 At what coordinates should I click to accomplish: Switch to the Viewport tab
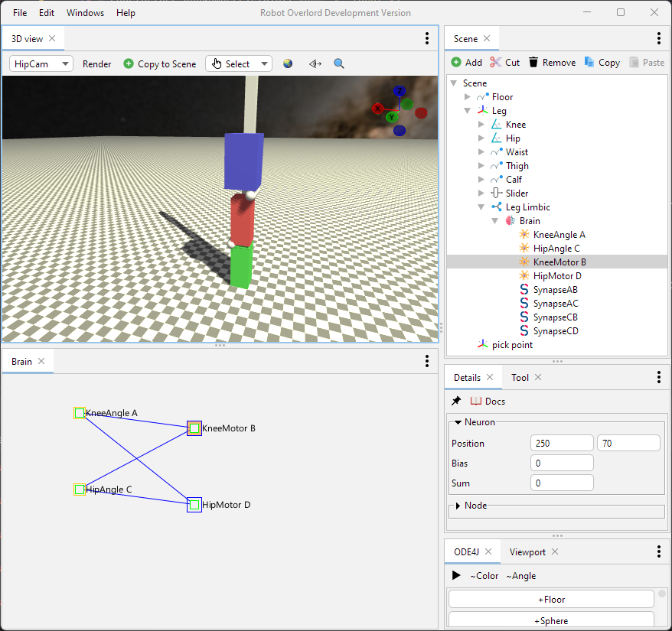click(527, 551)
